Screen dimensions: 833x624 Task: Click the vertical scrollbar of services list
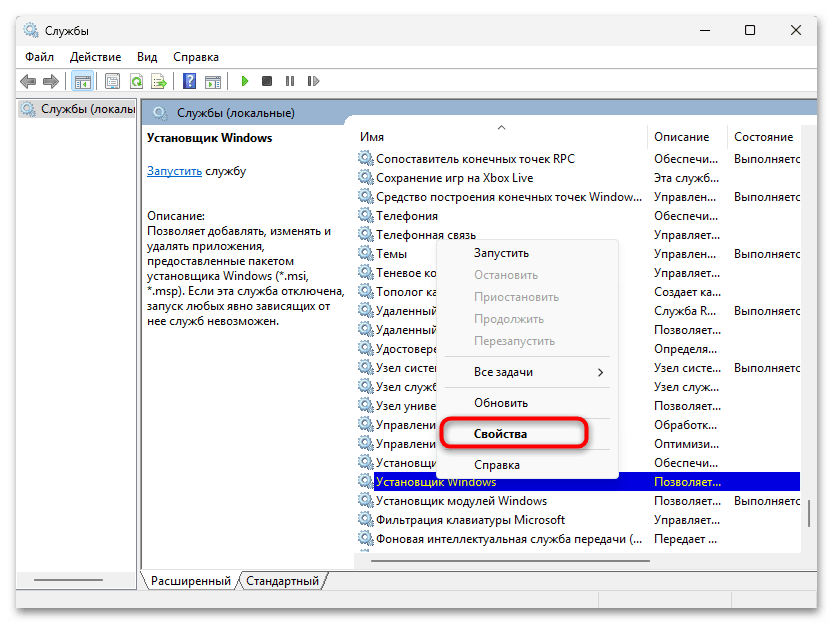[x=809, y=513]
